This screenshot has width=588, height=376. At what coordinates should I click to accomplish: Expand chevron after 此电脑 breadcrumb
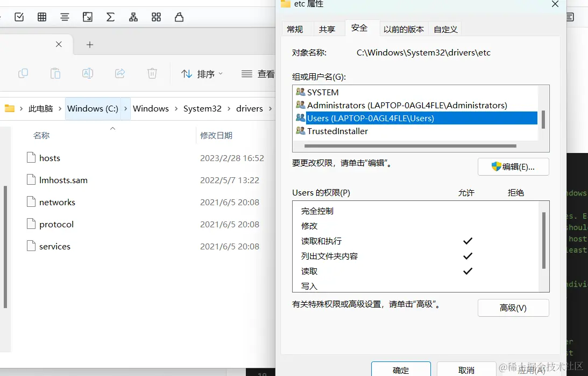click(60, 109)
